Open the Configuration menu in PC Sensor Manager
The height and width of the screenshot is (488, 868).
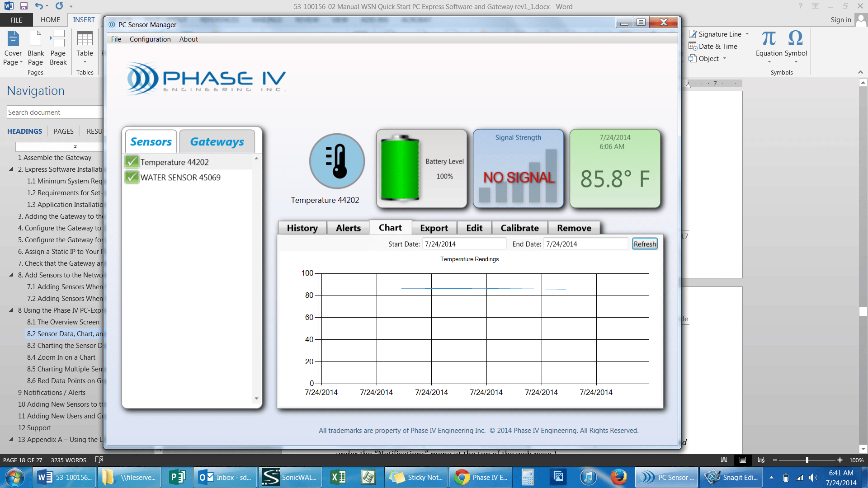coord(150,39)
